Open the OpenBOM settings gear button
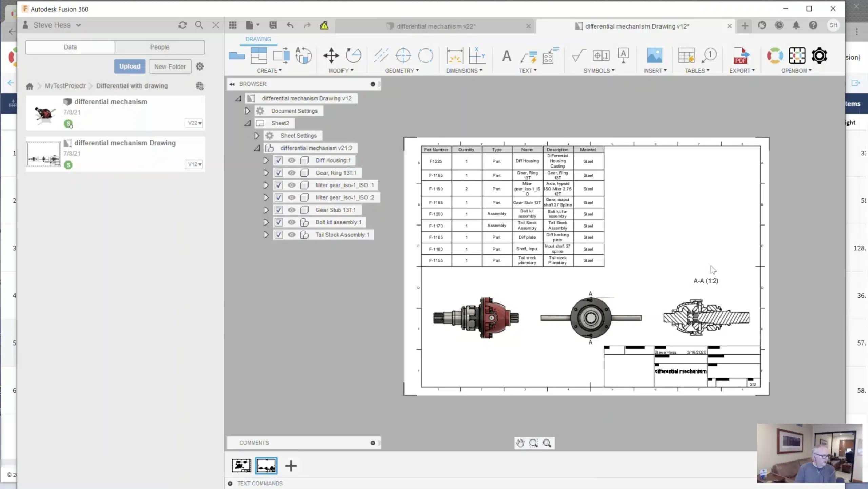The width and height of the screenshot is (868, 489). pos(819,56)
